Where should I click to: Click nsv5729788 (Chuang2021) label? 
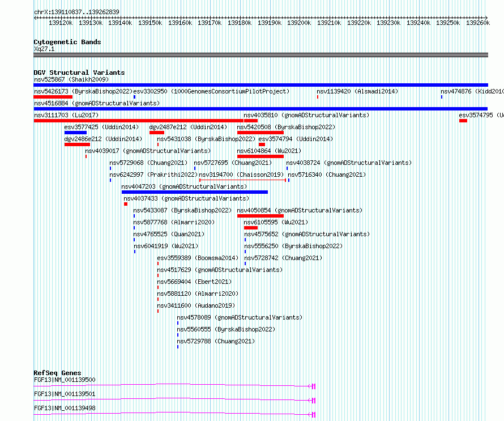tap(216, 341)
